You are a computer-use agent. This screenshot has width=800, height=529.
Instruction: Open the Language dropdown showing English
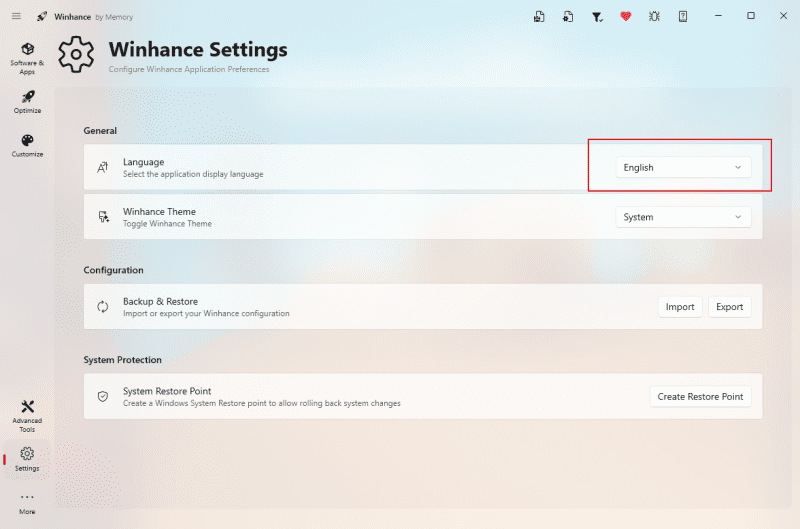683,167
